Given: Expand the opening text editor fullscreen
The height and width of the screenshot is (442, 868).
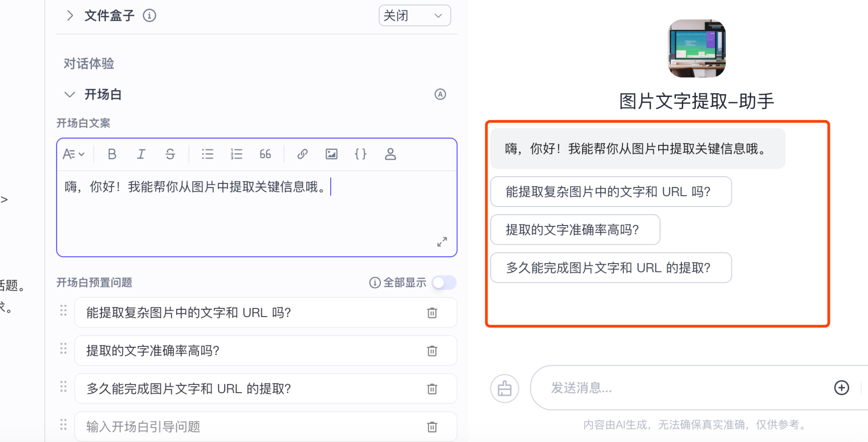Looking at the screenshot, I should (x=442, y=242).
